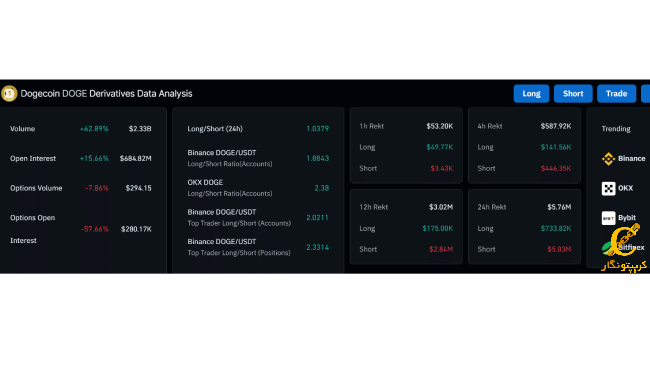This screenshot has height=365, width=650.
Task: Click the blue Trade button
Action: (x=616, y=94)
